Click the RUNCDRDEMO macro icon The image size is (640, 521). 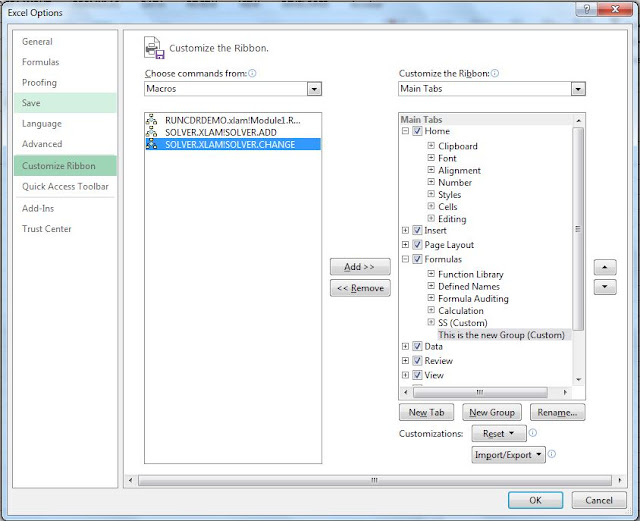click(x=152, y=120)
